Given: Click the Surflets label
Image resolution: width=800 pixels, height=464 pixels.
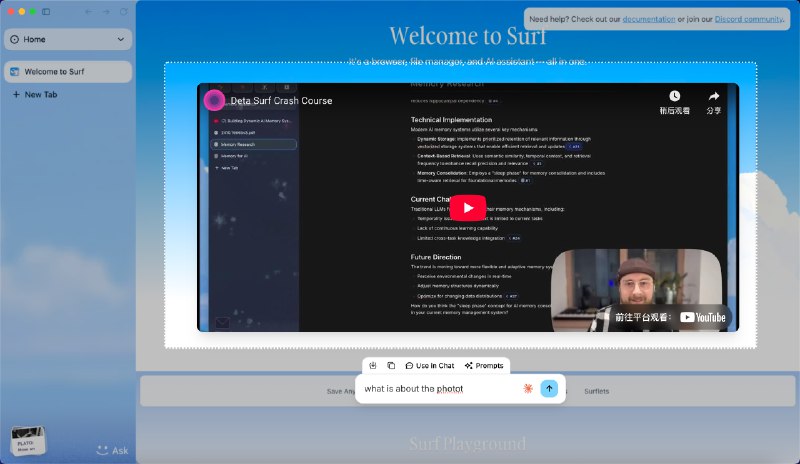Looking at the screenshot, I should tap(596, 391).
